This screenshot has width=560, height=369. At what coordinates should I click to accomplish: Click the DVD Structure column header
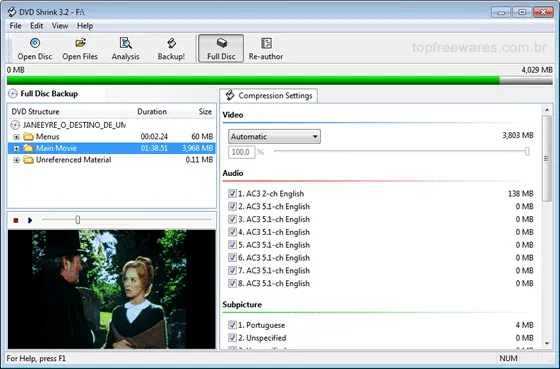coord(67,111)
